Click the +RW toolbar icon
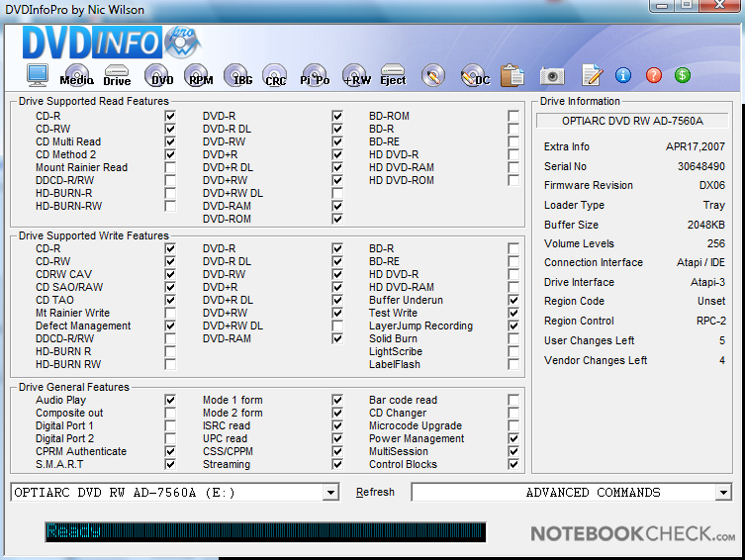The height and width of the screenshot is (560, 745). [x=356, y=75]
